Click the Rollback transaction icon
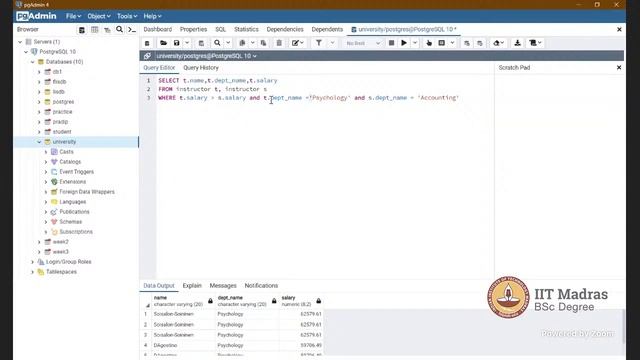This screenshot has height=360, width=640. tap(480, 43)
